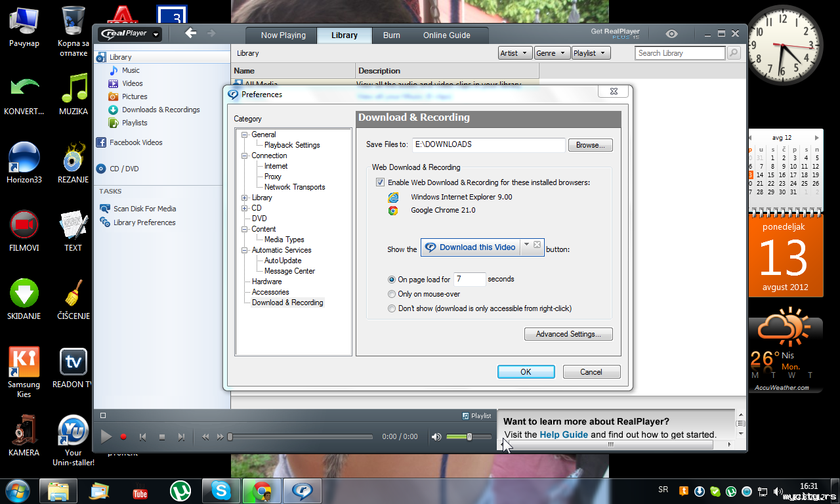Open the Genre filter dropdown
The width and height of the screenshot is (840, 504).
(551, 53)
